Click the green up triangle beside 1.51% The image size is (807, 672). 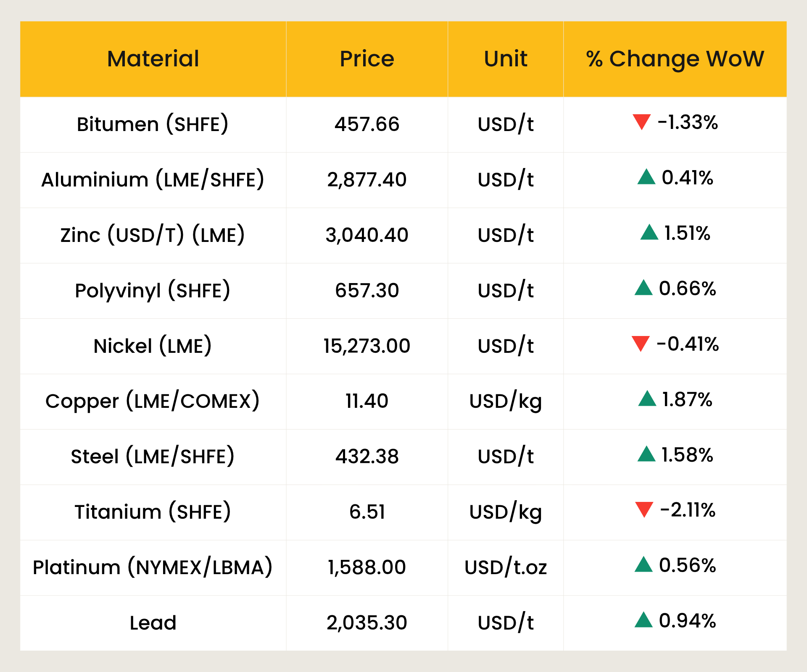(x=649, y=233)
